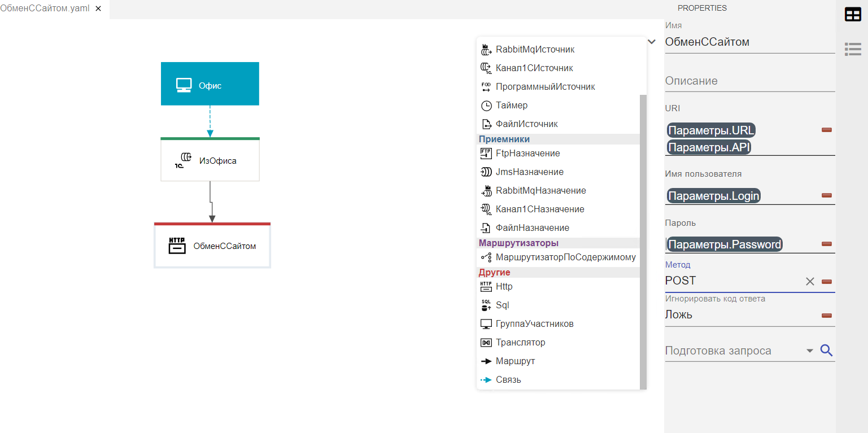The height and width of the screenshot is (433, 868).
Task: Clear the Метод POST value
Action: (810, 281)
